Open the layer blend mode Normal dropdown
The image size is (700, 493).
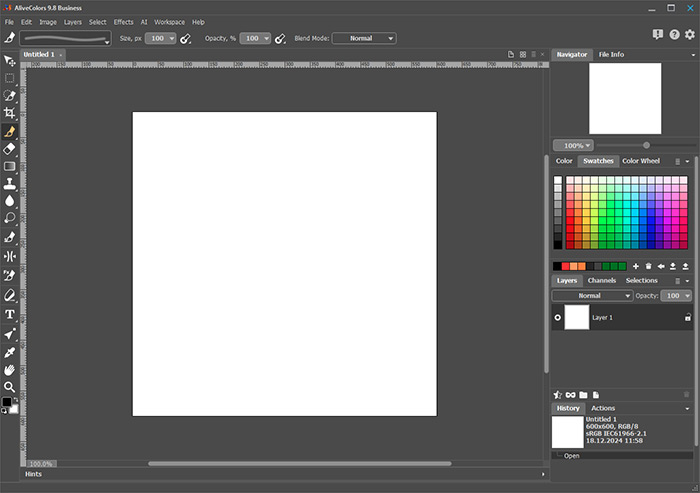(x=592, y=296)
